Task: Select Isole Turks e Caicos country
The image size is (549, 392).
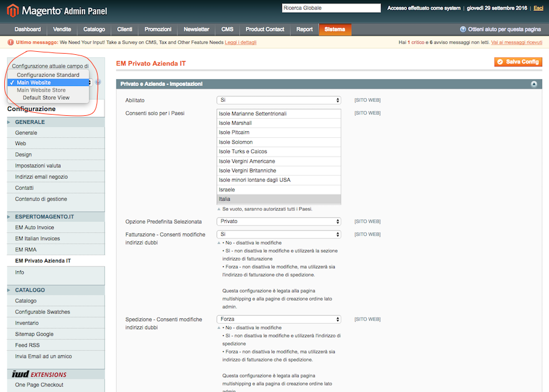Action: pos(279,152)
